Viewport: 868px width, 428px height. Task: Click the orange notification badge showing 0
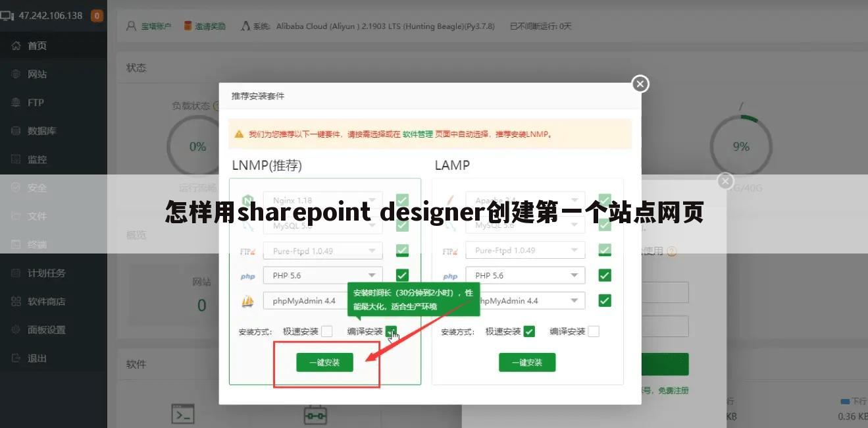97,16
